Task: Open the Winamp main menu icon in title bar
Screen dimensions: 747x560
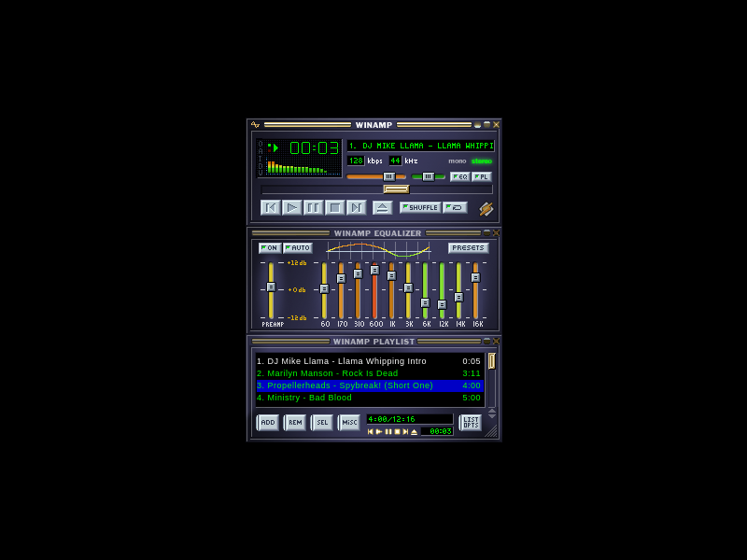Action: 256,125
